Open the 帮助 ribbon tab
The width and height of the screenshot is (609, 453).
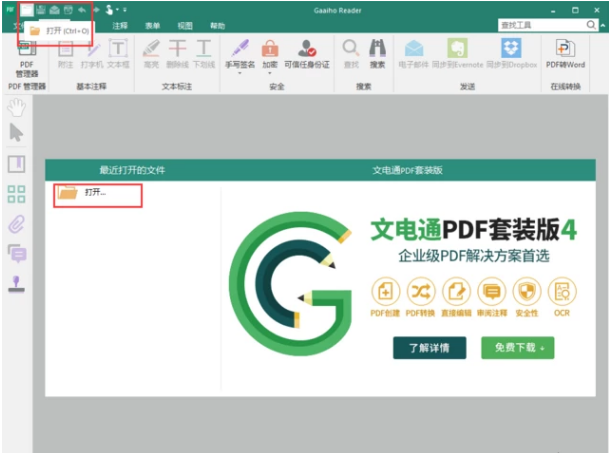click(x=218, y=26)
